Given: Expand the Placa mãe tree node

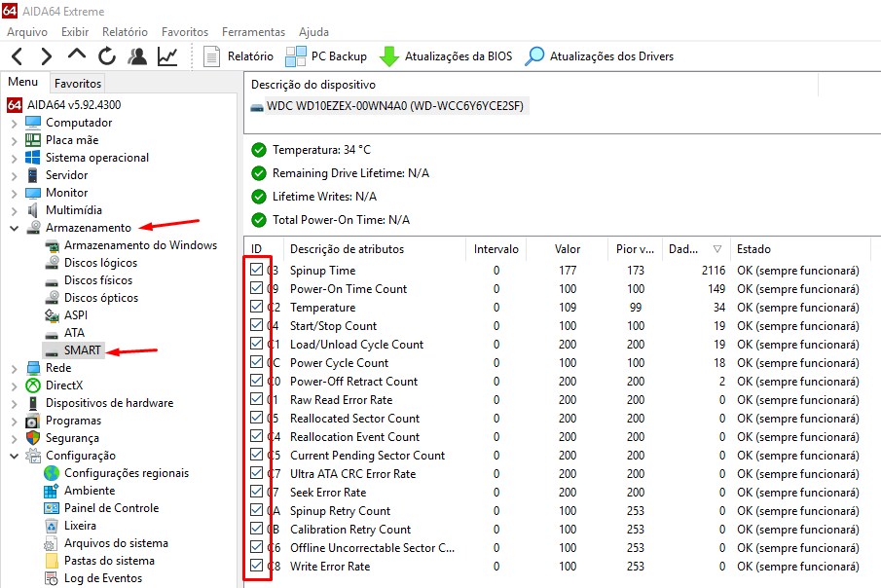Looking at the screenshot, I should [x=15, y=140].
